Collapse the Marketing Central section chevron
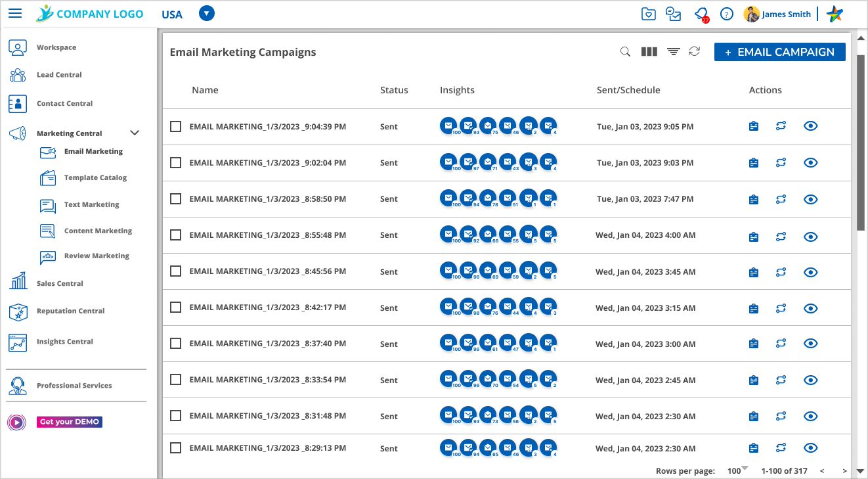The width and height of the screenshot is (868, 479). tap(135, 133)
